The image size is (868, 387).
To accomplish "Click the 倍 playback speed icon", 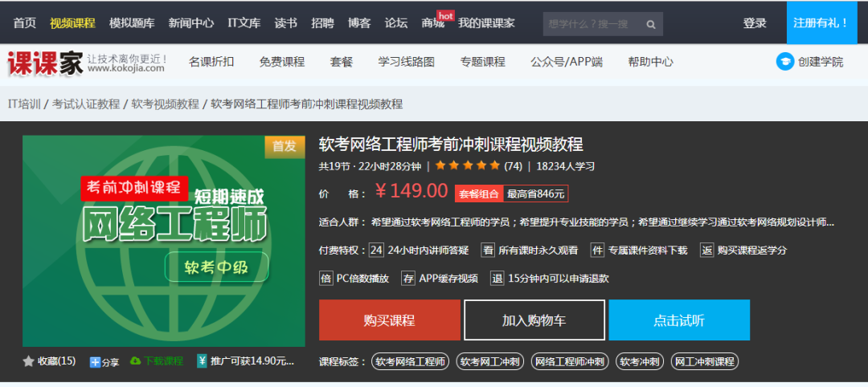I will coord(326,278).
